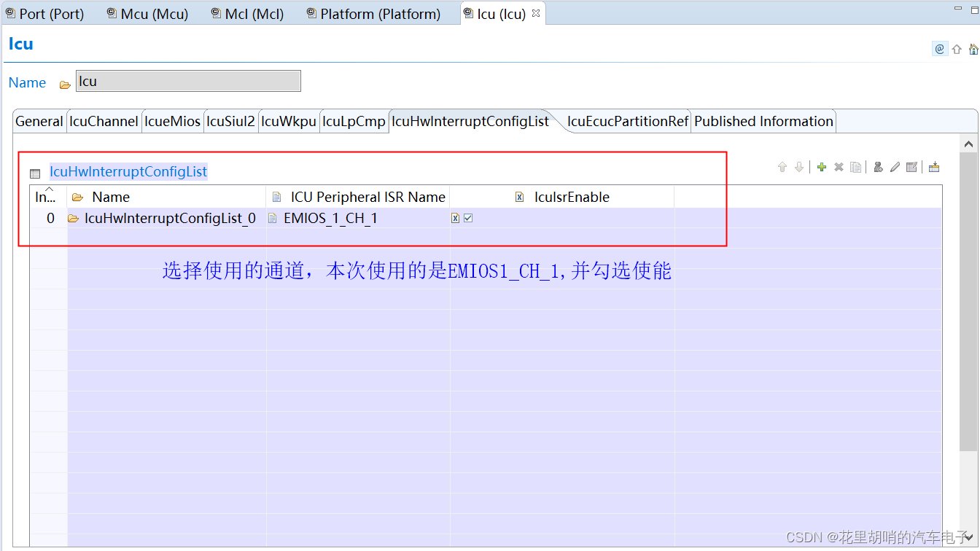Image resolution: width=980 pixels, height=551 pixels.
Task: Open the General tab
Action: pyautogui.click(x=39, y=122)
